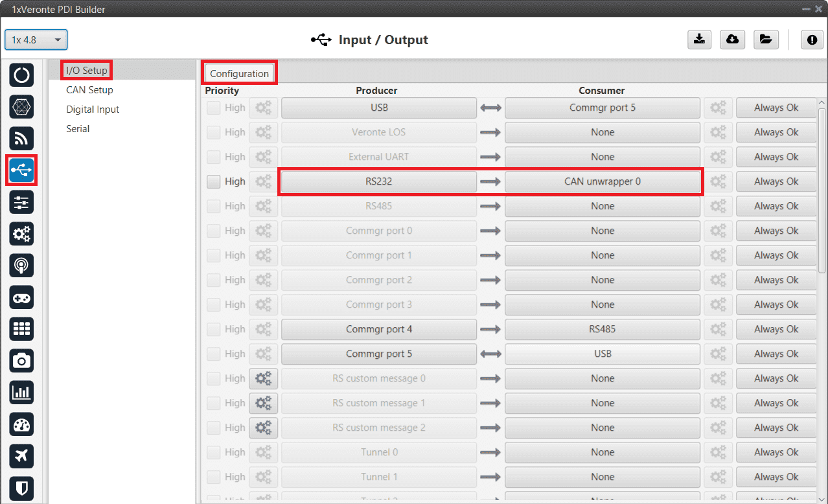Click the RS232 producer button
Image resolution: width=828 pixels, height=504 pixels.
(378, 182)
